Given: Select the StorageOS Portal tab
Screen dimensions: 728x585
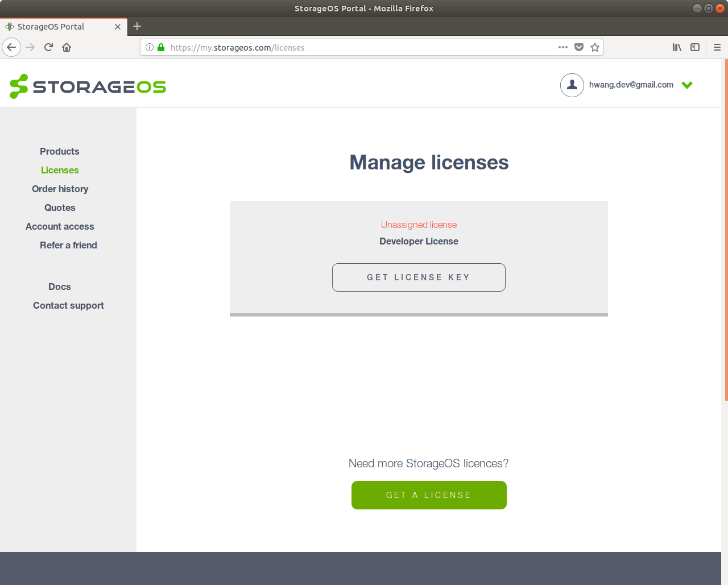Looking at the screenshot, I should click(x=63, y=27).
